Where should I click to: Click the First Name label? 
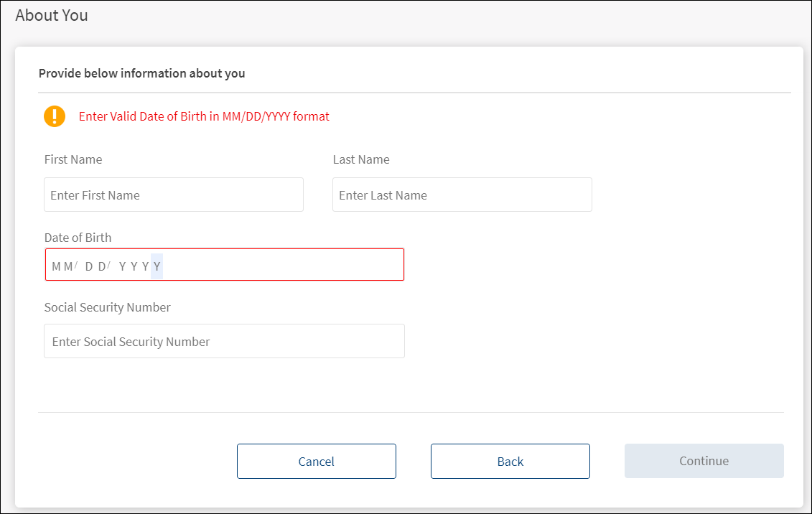pyautogui.click(x=73, y=159)
